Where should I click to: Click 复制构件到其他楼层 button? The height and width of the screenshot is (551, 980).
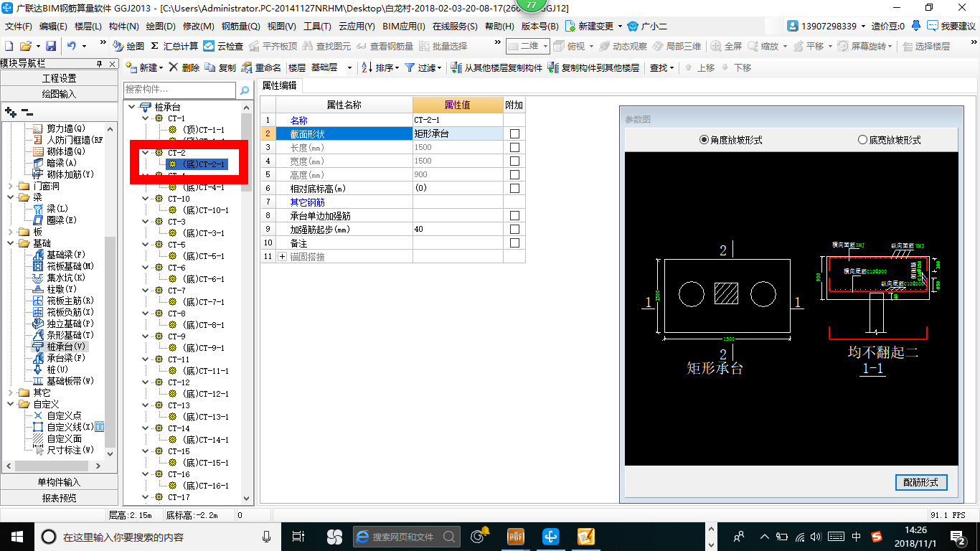(593, 67)
